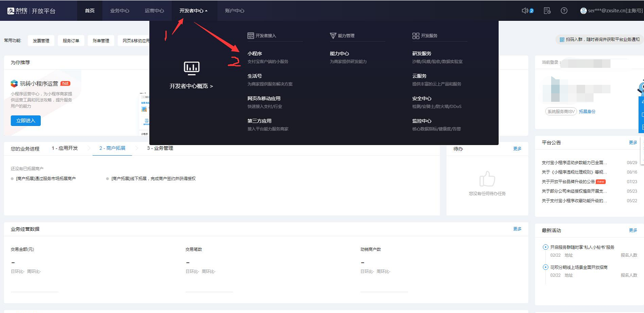Click 更多 in 业务经营数据 panel
The height and width of the screenshot is (313, 644).
click(517, 229)
